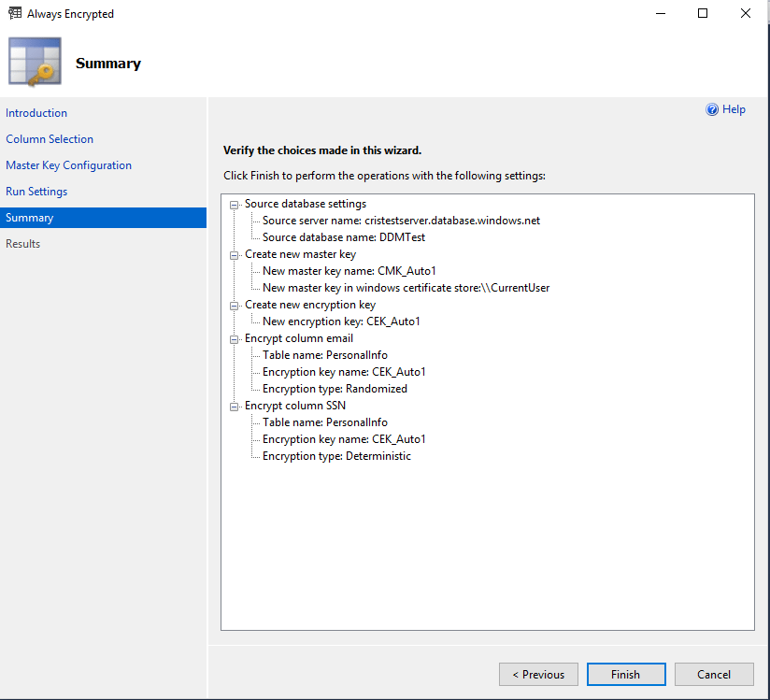Go to the Introduction step
The image size is (770, 700).
36,113
